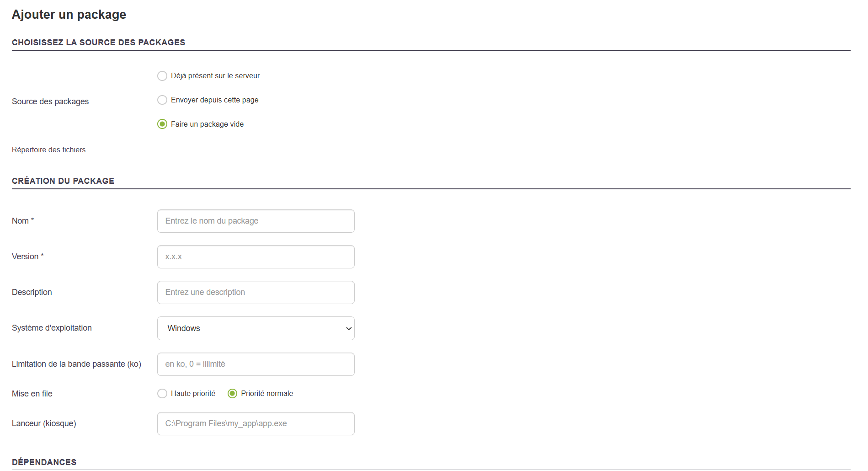
Task: Choose 'Envoyer depuis cette page' source option
Action: pyautogui.click(x=162, y=100)
